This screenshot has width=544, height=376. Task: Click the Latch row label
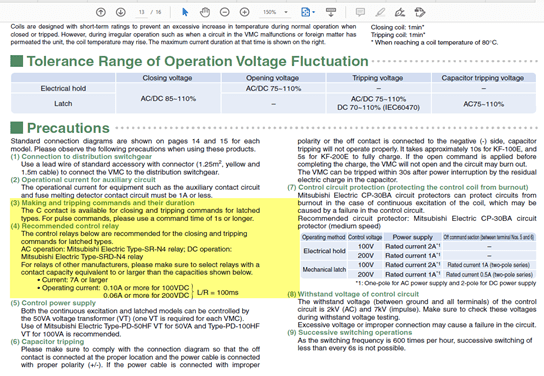click(63, 103)
